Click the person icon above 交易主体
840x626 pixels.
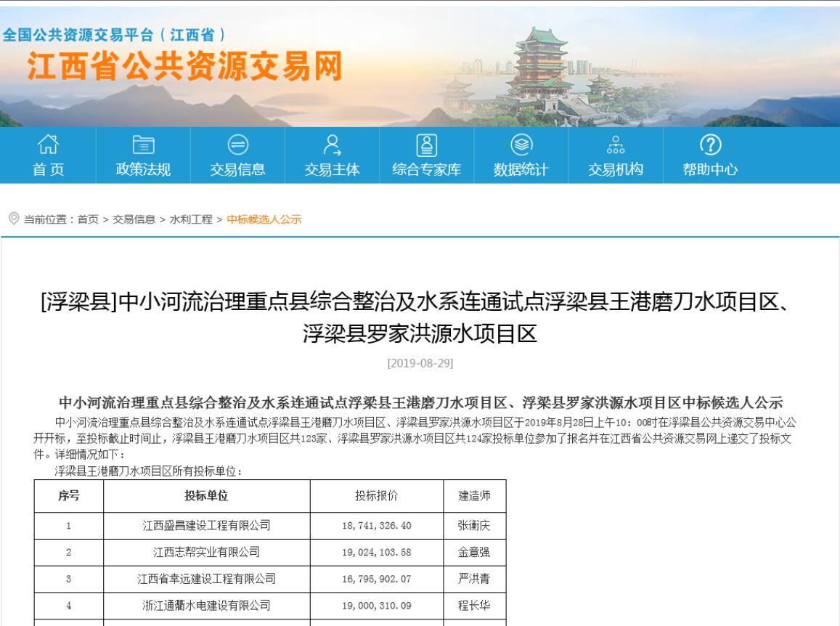pyautogui.click(x=332, y=145)
